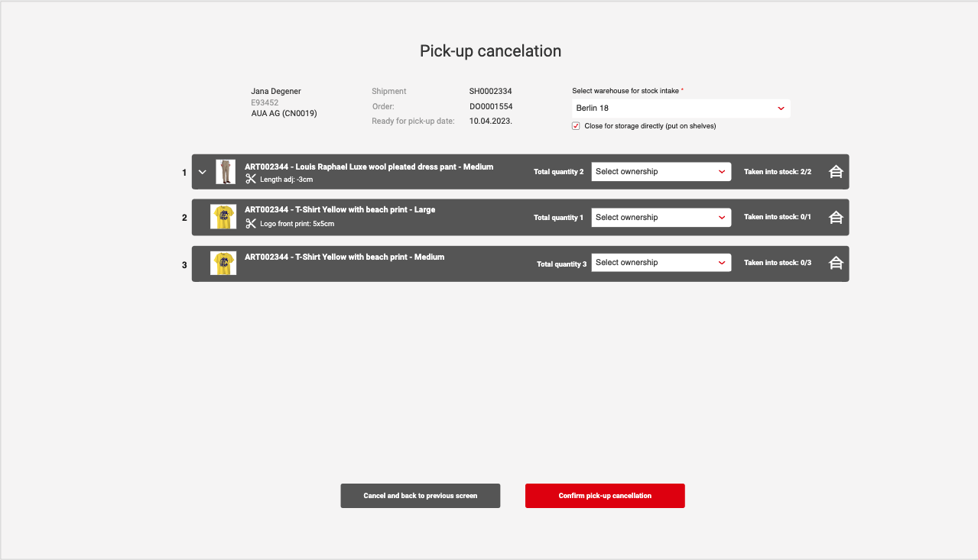Open the T-Shirt Medium product thumbnail
The width and height of the screenshot is (978, 560).
[223, 263]
